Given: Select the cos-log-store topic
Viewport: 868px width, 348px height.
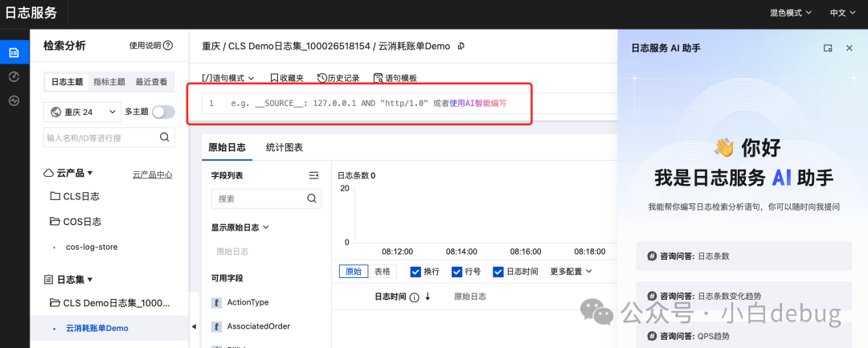Looking at the screenshot, I should tap(92, 247).
